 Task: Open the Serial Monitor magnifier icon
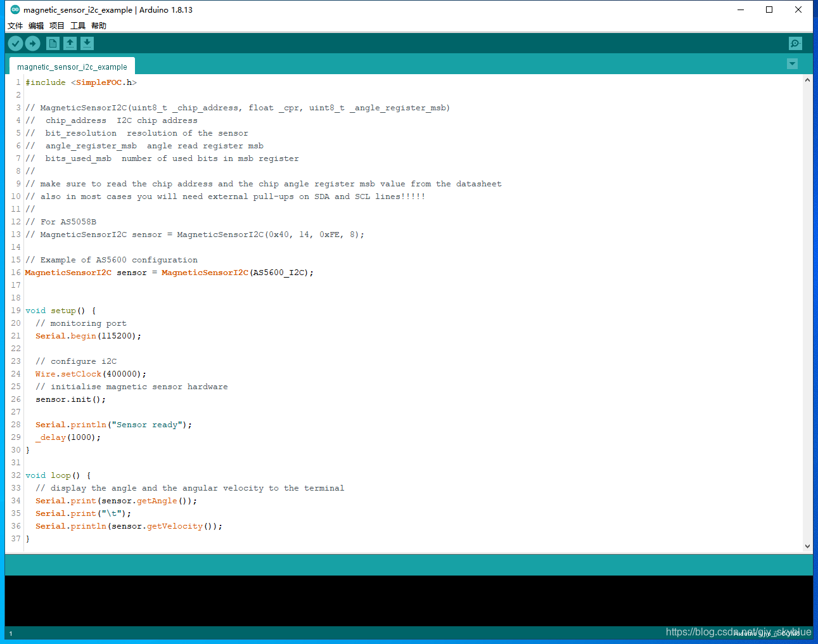tap(795, 43)
